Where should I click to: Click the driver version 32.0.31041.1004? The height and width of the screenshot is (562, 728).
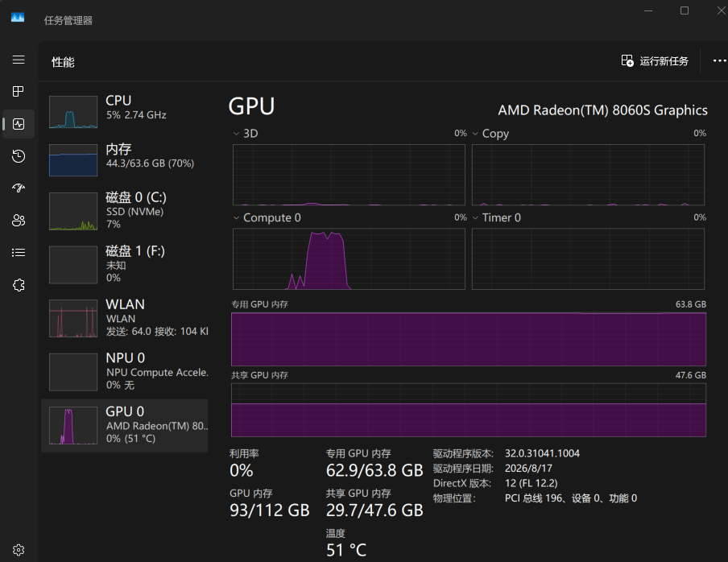point(542,453)
